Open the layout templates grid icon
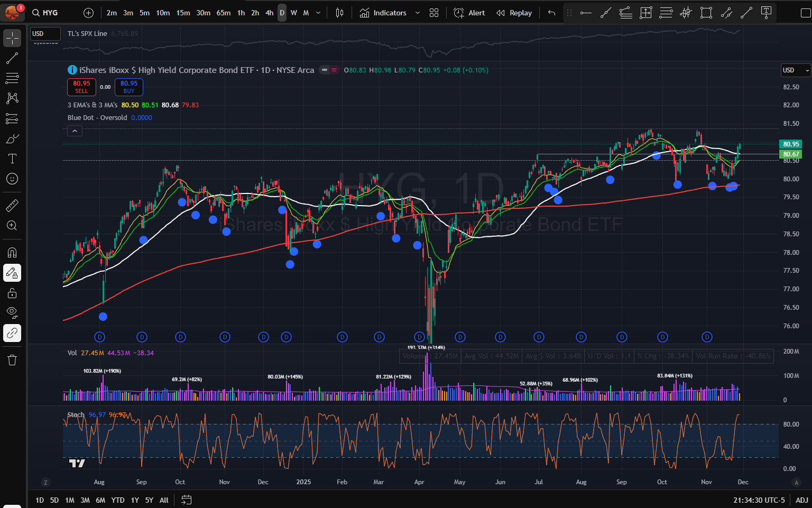Image resolution: width=812 pixels, height=508 pixels. tap(434, 13)
